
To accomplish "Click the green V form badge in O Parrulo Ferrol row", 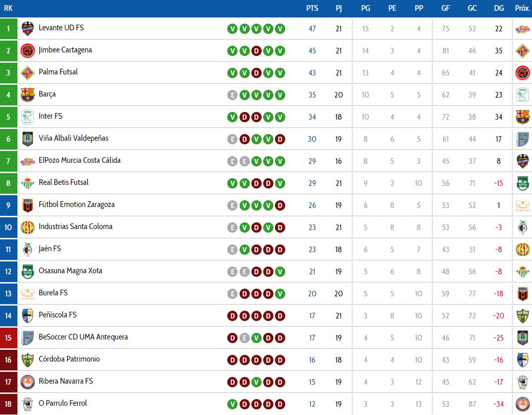I will (x=232, y=404).
